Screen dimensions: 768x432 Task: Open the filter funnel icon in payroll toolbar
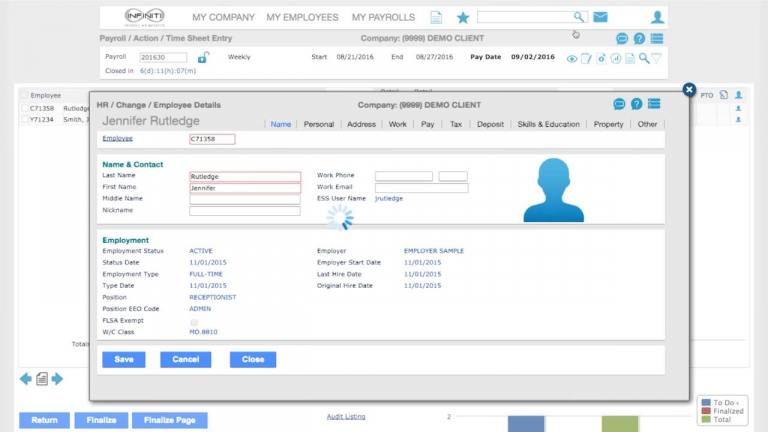coord(657,58)
